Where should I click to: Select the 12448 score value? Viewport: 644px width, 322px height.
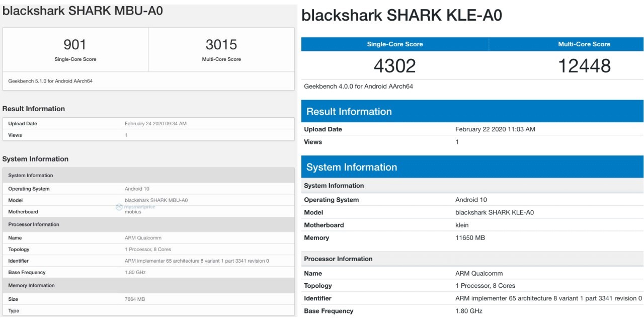pos(584,66)
